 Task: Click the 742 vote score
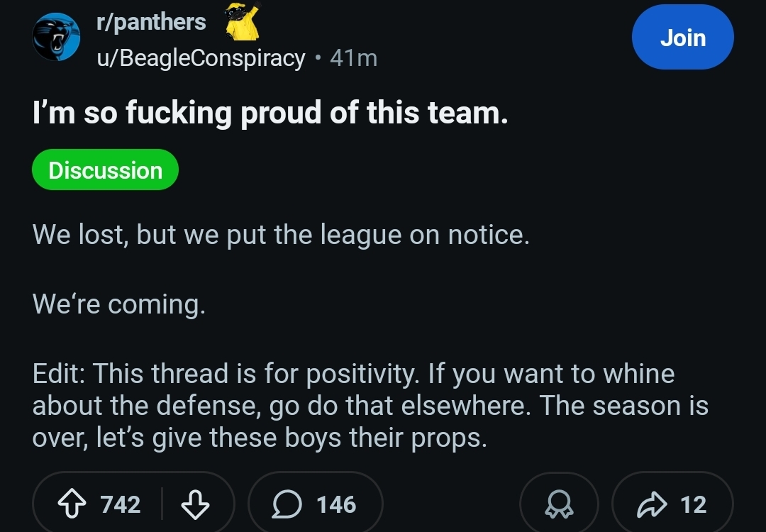pyautogui.click(x=120, y=504)
